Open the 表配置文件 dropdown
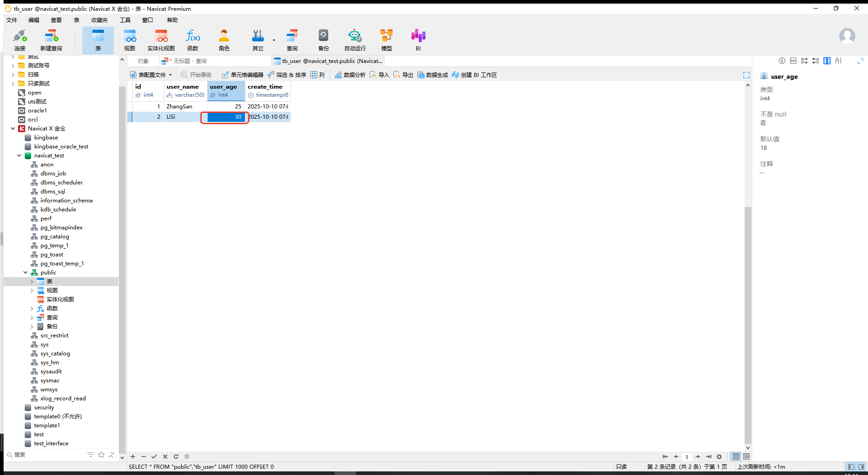868x475 pixels. click(x=151, y=75)
